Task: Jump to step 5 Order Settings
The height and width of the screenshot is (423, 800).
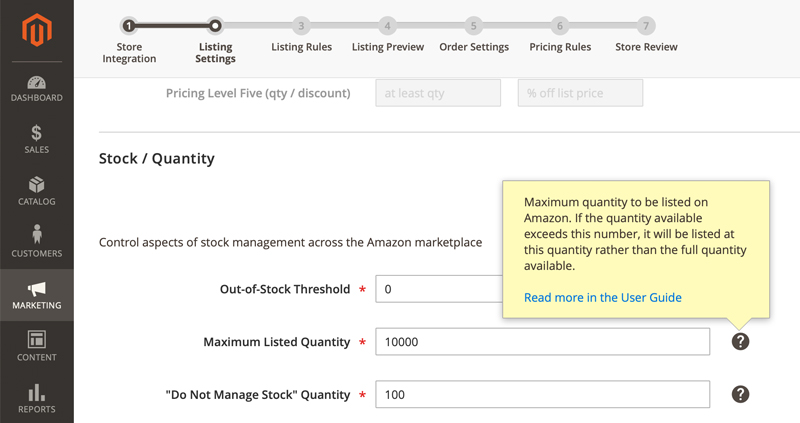Action: [x=473, y=26]
